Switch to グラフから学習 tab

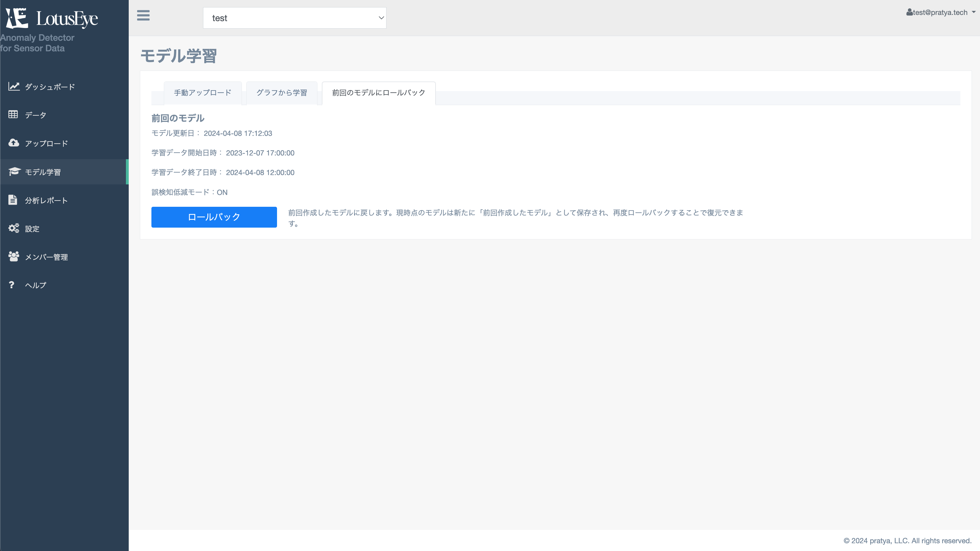(281, 93)
